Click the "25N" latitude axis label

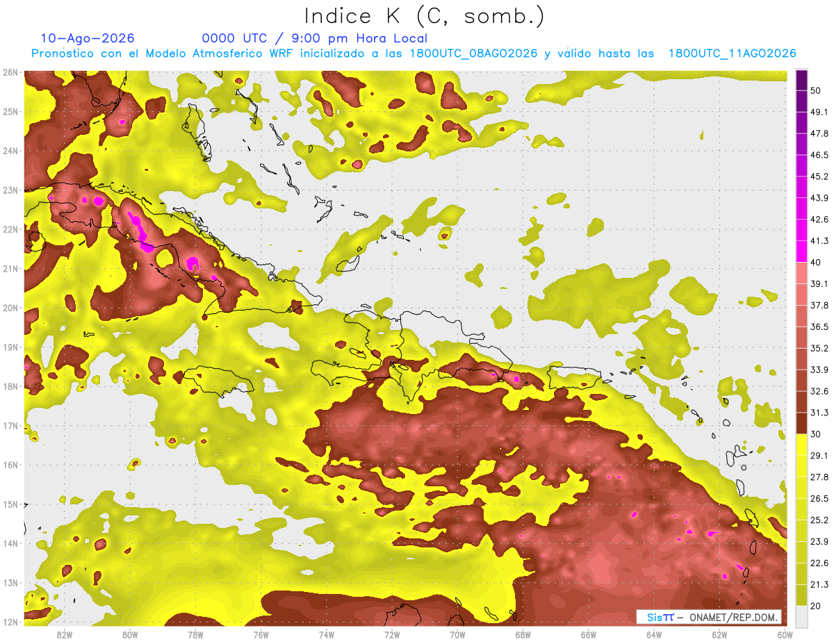[10, 112]
